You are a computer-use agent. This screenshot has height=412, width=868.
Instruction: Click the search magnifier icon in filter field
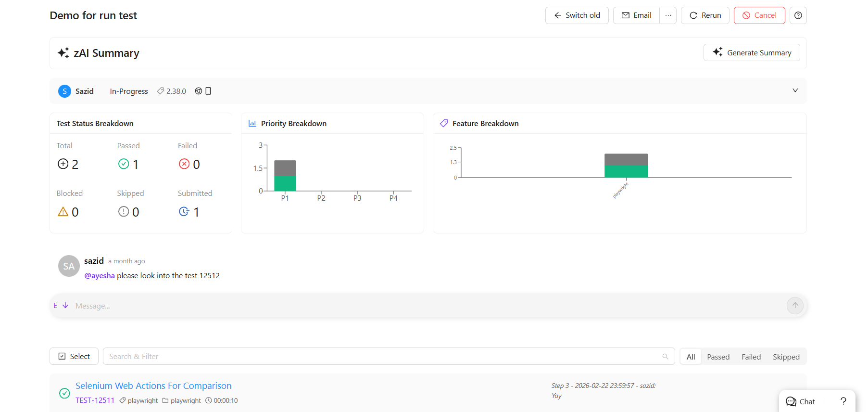[666, 357]
